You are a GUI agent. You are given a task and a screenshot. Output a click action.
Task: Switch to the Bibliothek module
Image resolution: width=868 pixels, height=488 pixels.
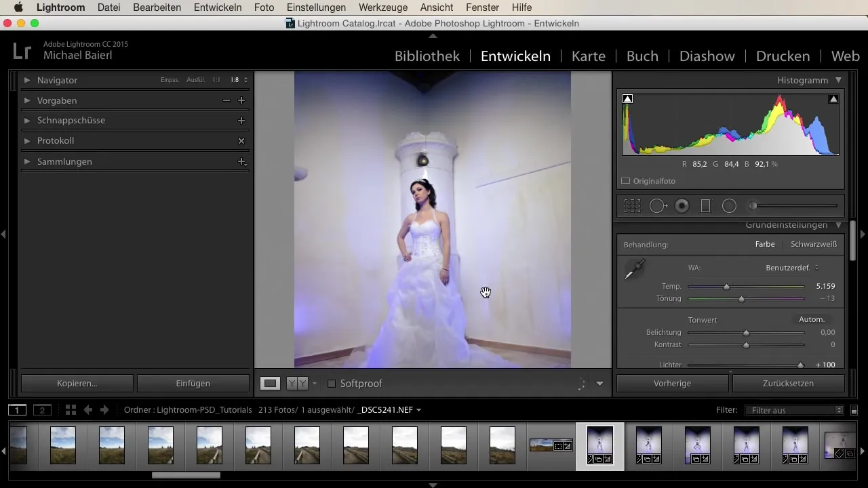click(427, 56)
